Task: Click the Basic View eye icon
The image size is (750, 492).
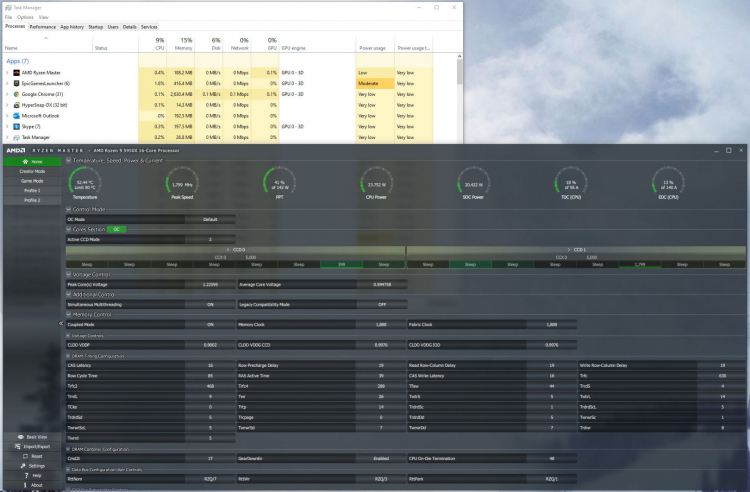Action: [x=19, y=437]
